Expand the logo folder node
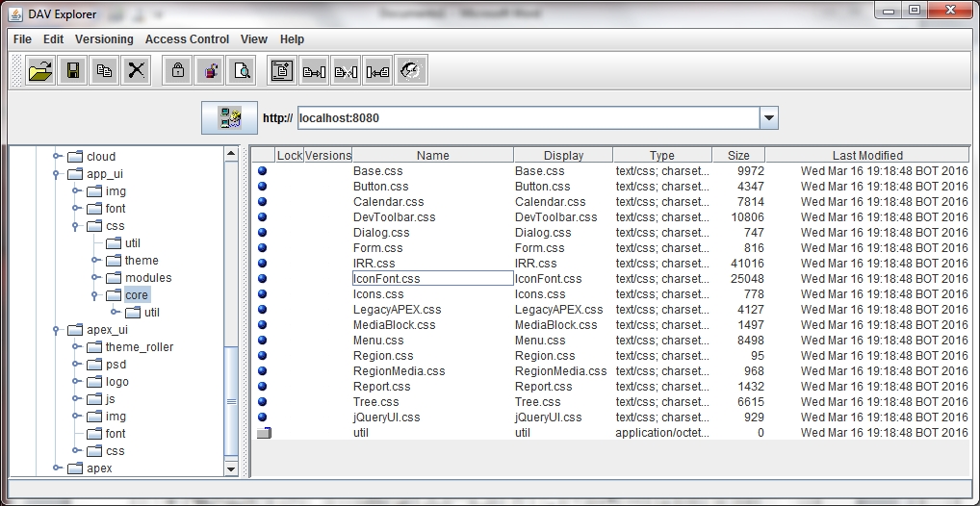 pyautogui.click(x=76, y=381)
